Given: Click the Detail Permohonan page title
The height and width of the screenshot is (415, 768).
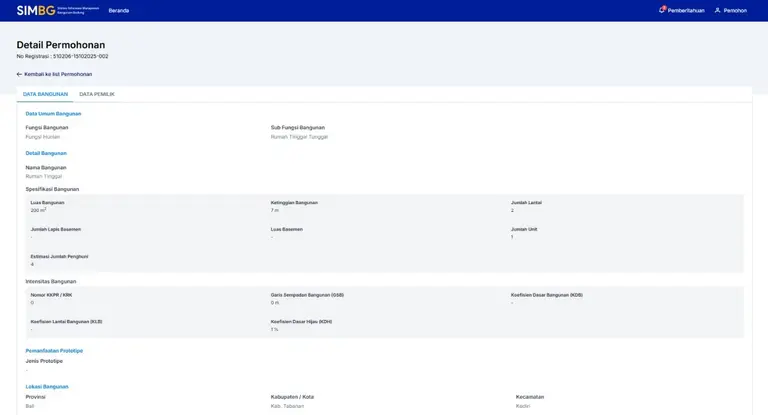Looking at the screenshot, I should [60, 45].
